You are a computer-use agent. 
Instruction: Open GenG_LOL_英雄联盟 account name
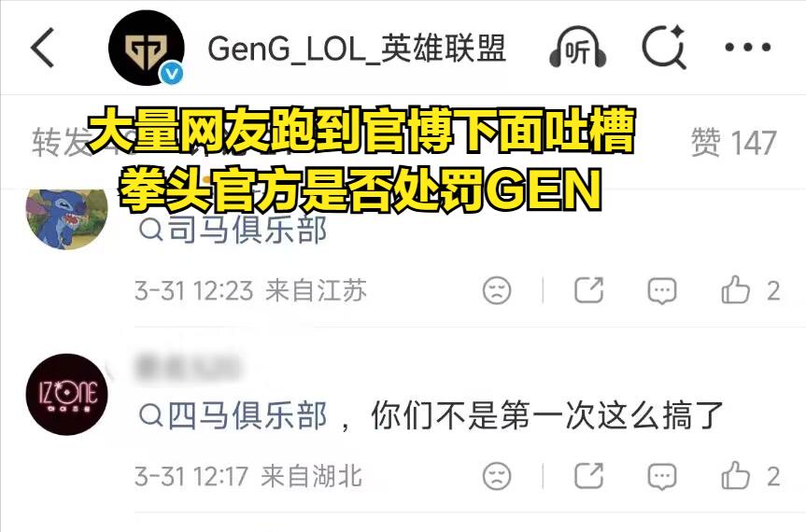357,49
